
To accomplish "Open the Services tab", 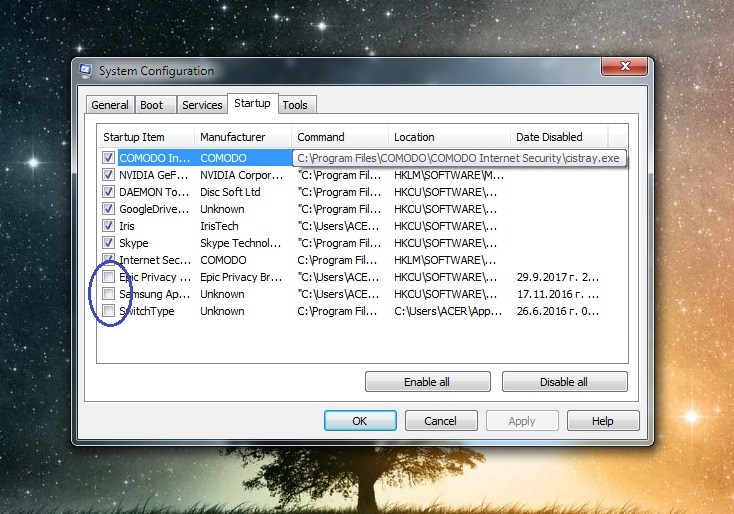I will (202, 105).
